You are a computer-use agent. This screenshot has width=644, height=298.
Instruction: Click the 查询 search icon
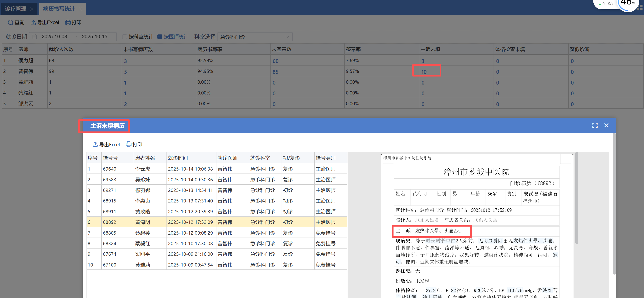10,22
